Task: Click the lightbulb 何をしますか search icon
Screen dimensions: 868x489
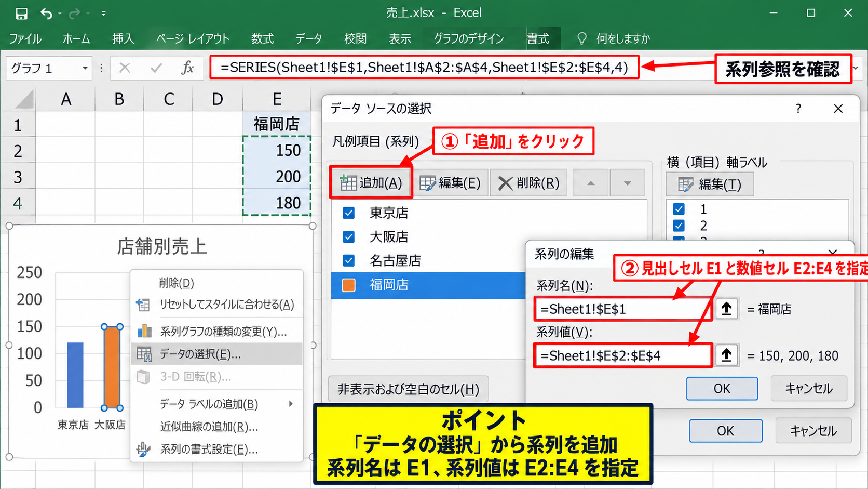Action: pos(582,38)
